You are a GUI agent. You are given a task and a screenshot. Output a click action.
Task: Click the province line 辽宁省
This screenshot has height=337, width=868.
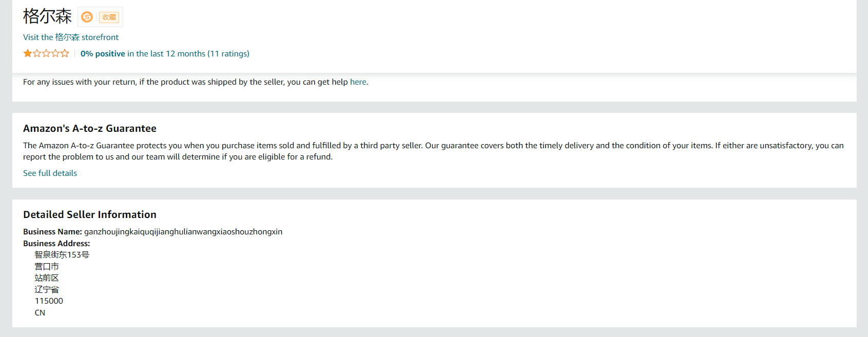click(47, 290)
